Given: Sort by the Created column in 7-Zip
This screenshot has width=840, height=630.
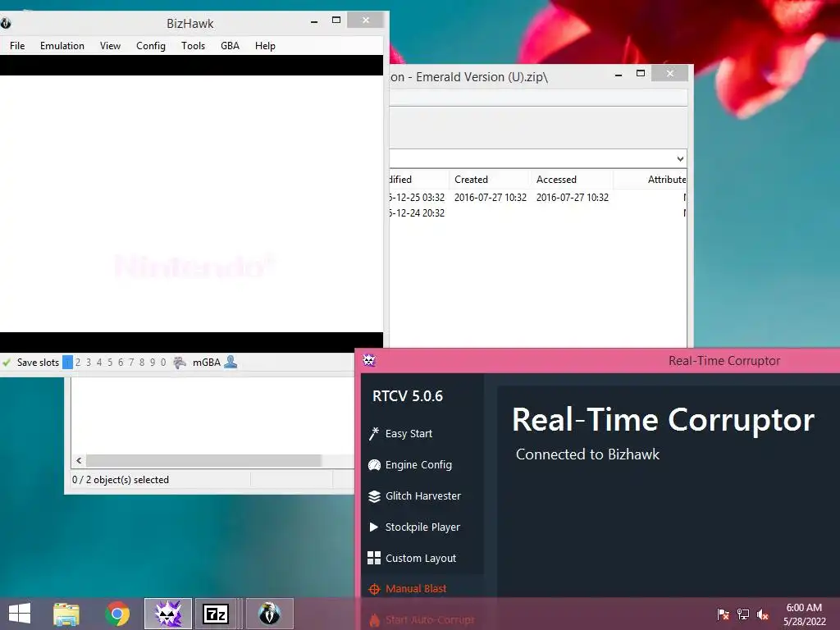Looking at the screenshot, I should coord(489,180).
